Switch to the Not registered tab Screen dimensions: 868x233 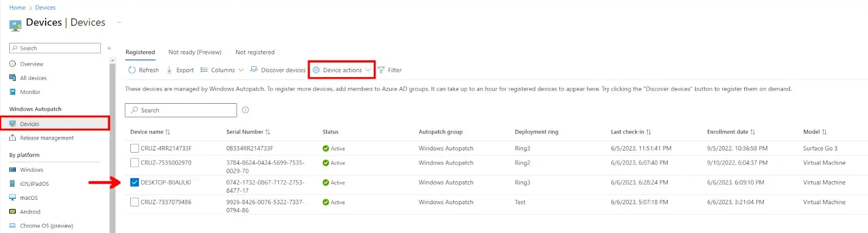(255, 52)
